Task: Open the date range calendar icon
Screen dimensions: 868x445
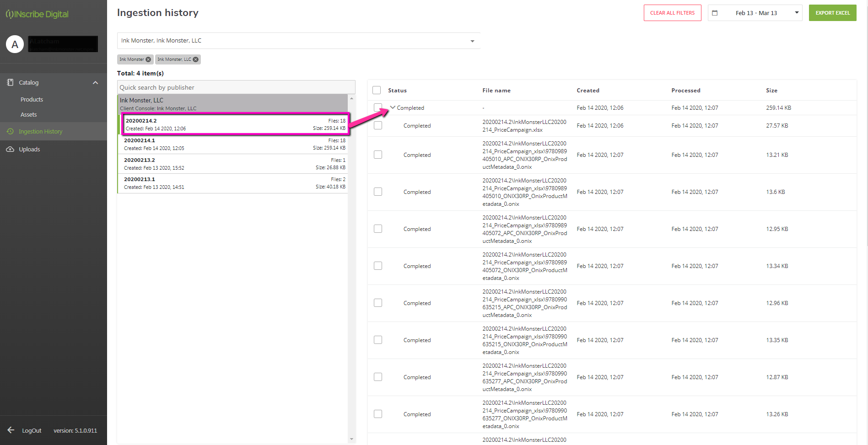Action: pyautogui.click(x=715, y=13)
